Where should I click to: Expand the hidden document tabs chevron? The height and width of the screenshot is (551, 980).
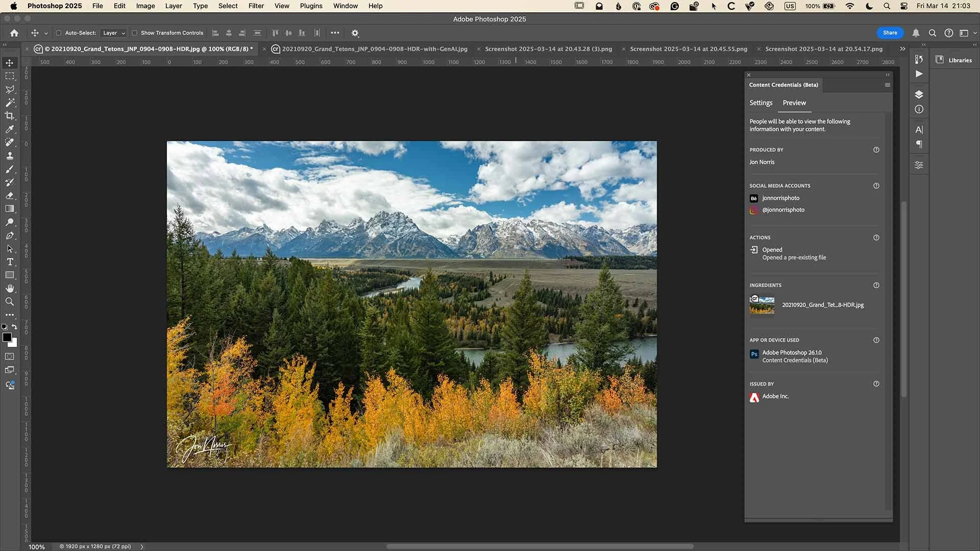click(x=902, y=49)
